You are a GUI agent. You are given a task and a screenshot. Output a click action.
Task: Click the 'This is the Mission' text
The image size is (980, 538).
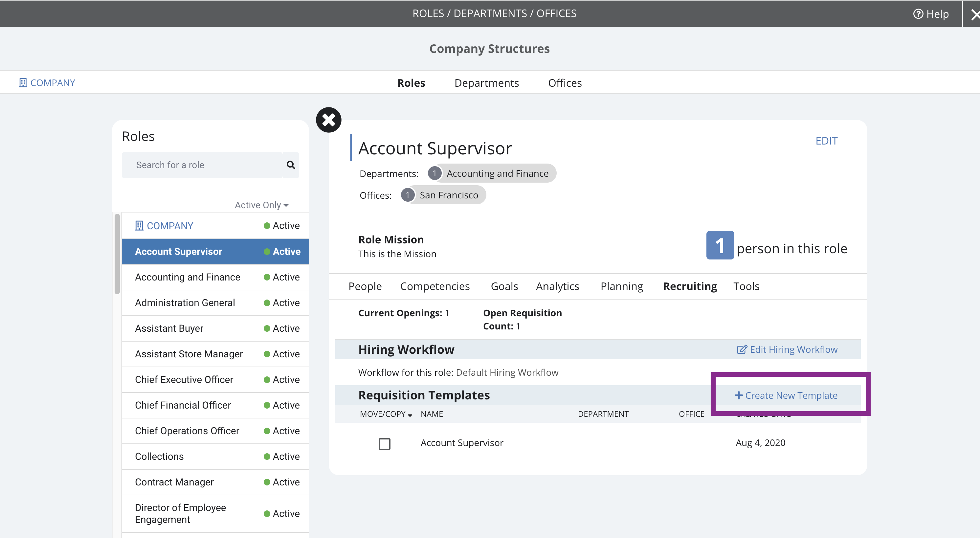[397, 254]
